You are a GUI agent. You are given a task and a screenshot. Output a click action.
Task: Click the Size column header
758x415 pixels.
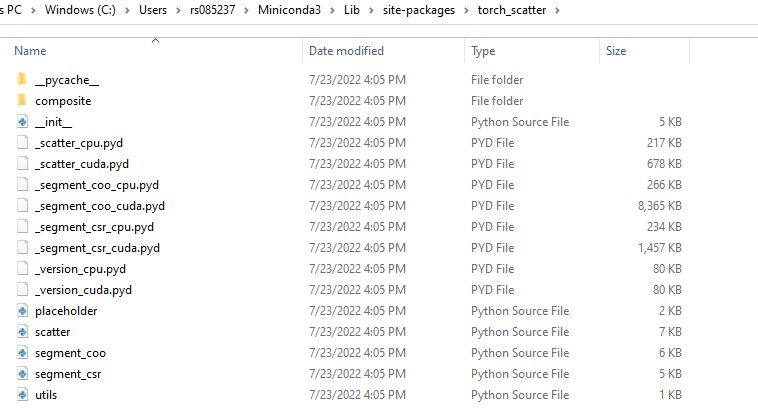(x=617, y=50)
